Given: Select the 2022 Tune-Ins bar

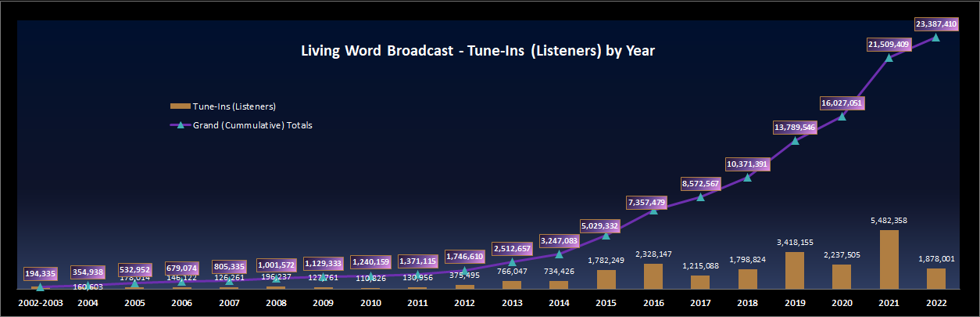Looking at the screenshot, I should (936, 279).
